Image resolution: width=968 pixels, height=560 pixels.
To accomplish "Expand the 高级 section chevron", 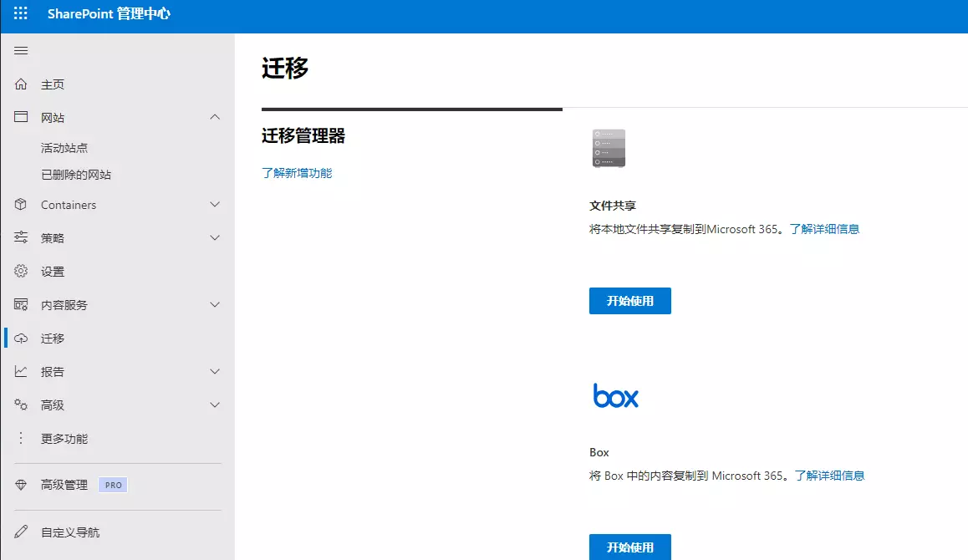I will coord(215,405).
